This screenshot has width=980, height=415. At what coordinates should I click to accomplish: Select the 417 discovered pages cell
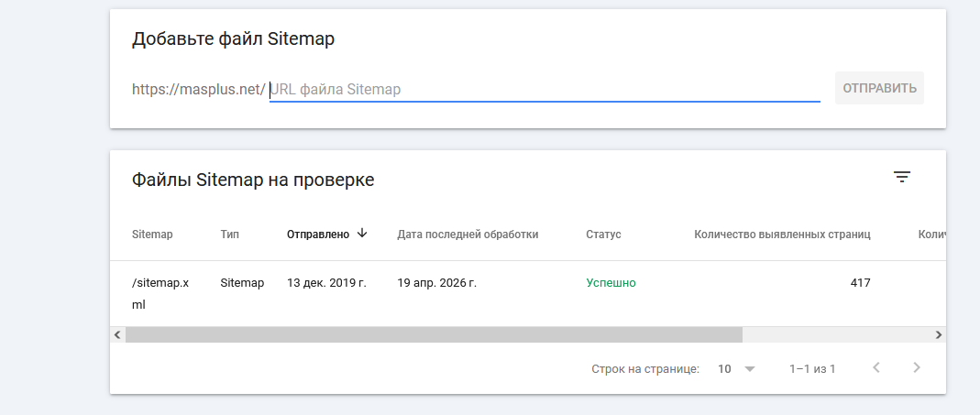(860, 283)
